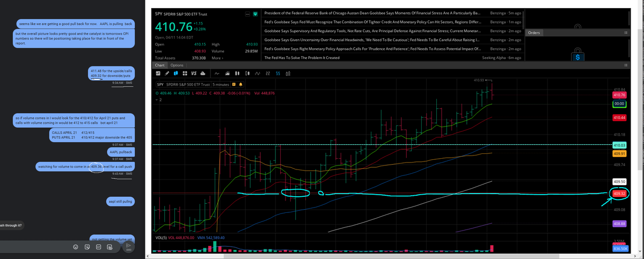Open the quote panel ellipsis menu
This screenshot has height=259, width=644.
point(247,14)
